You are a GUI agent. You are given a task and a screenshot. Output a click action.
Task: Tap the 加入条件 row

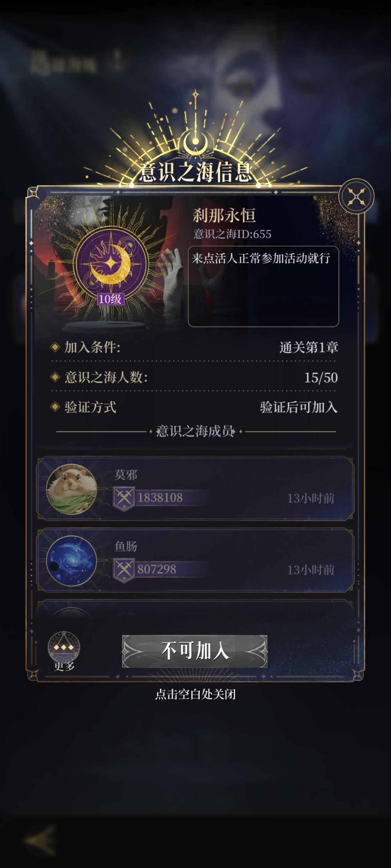(195, 347)
